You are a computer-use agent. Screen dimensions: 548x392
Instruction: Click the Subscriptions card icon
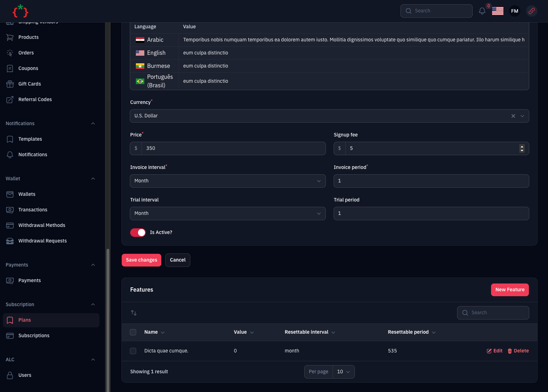click(10, 336)
